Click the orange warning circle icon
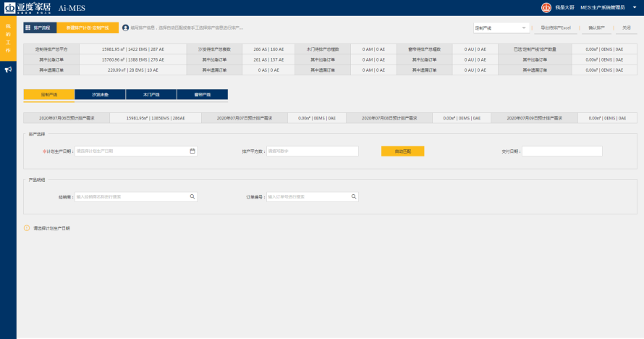This screenshot has height=339, width=644. coord(27,228)
